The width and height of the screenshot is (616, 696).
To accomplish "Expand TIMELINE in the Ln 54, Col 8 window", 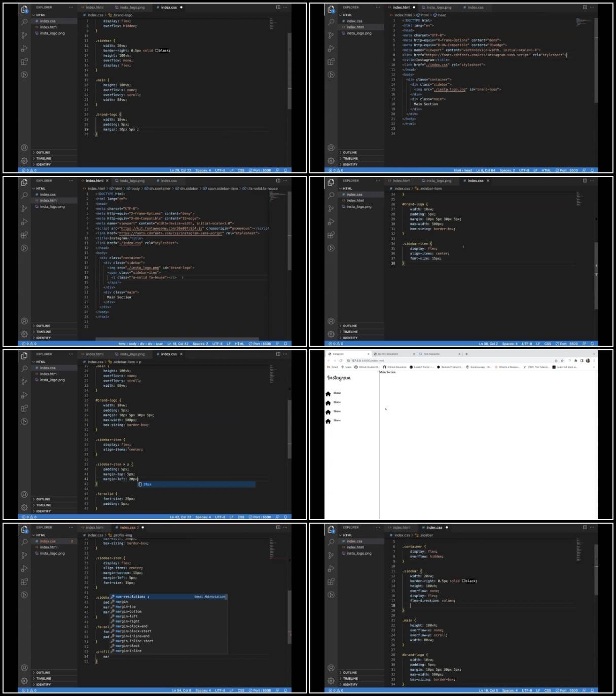I will [x=55, y=679].
